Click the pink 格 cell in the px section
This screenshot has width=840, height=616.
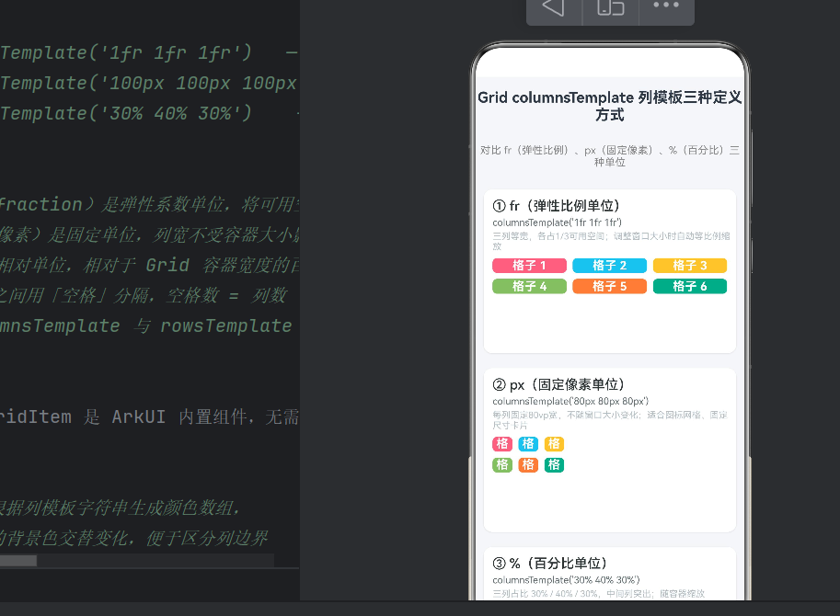(x=502, y=444)
